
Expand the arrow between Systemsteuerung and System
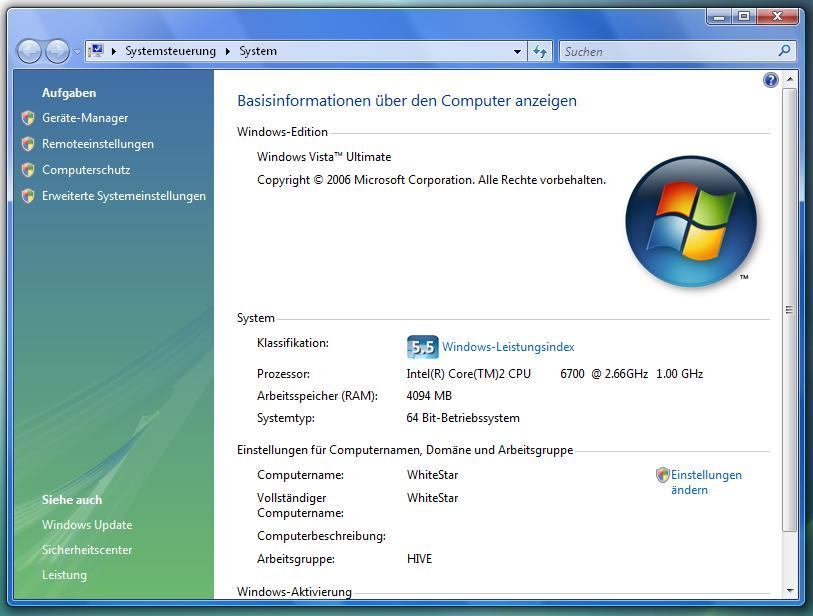228,51
